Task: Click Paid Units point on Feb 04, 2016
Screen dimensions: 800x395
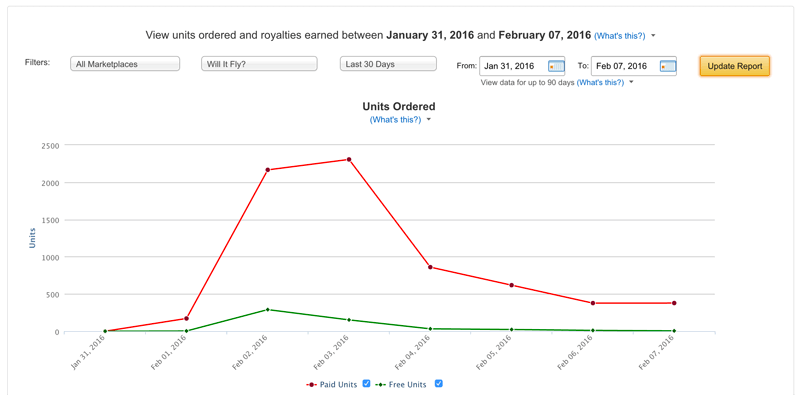Action: click(x=430, y=267)
